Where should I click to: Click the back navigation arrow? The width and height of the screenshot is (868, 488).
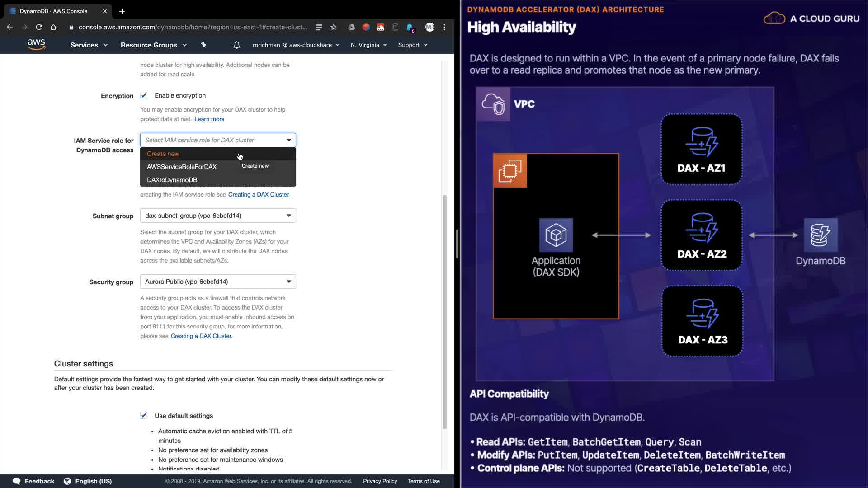10,27
